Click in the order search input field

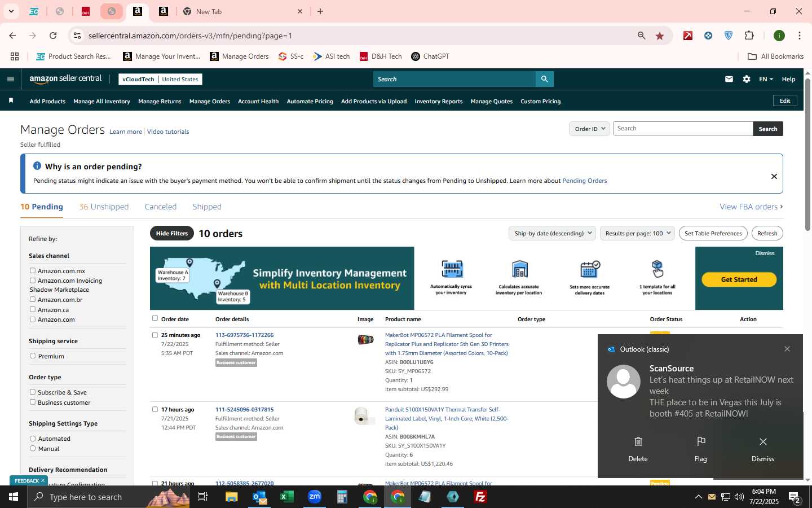[683, 129]
